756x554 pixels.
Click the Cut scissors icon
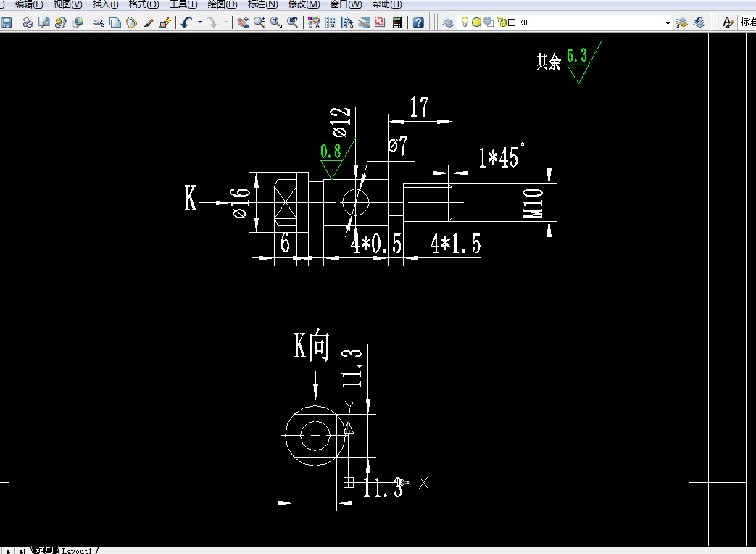(99, 22)
